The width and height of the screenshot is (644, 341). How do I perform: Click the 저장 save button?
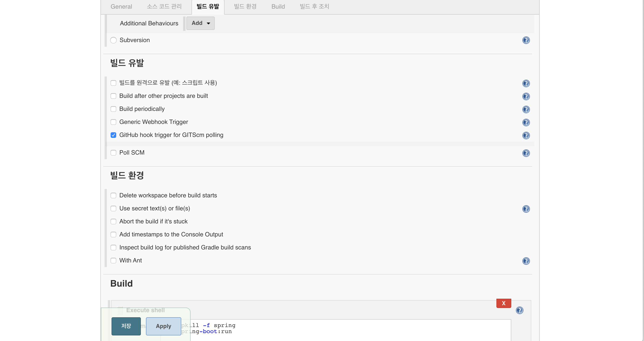(x=126, y=326)
